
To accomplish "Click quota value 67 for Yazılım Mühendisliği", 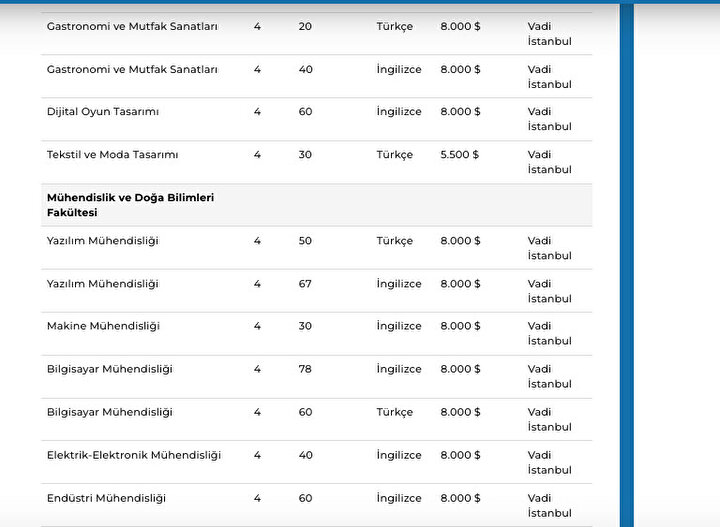I will tap(305, 284).
